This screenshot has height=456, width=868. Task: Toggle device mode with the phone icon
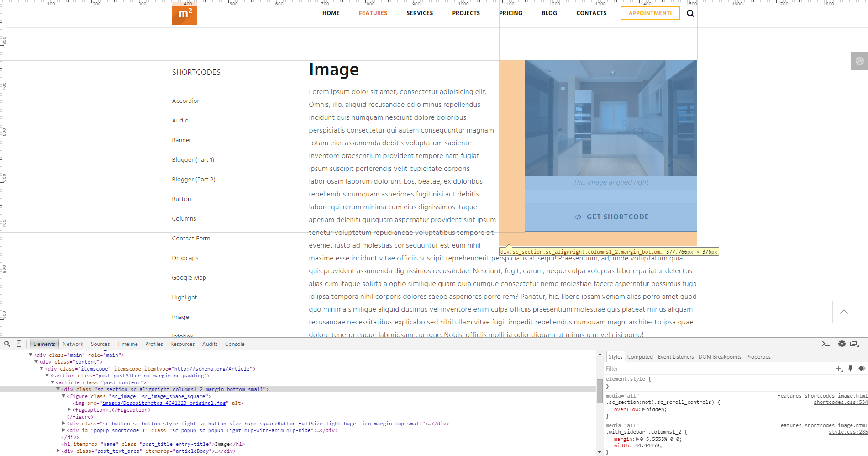tap(19, 344)
